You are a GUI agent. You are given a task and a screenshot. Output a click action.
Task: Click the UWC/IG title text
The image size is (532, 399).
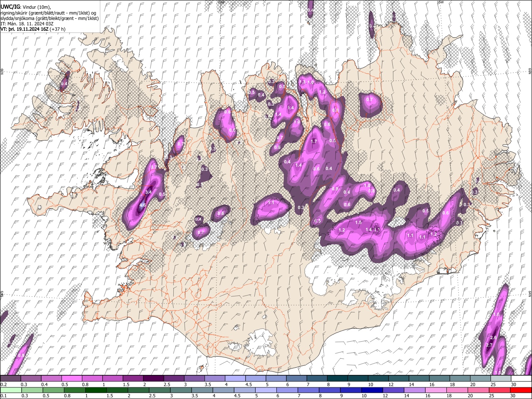pyautogui.click(x=10, y=7)
